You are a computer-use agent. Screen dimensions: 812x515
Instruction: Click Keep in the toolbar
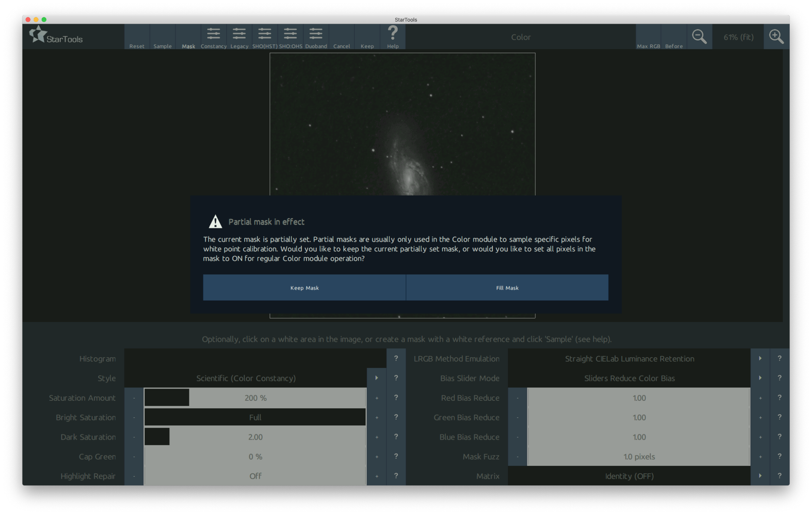point(367,37)
